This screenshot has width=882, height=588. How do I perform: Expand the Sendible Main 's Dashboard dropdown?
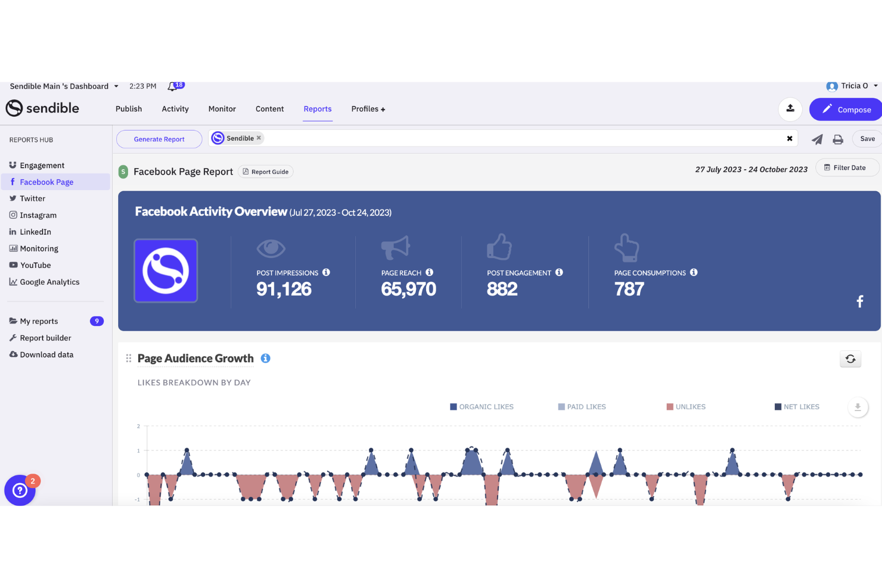pyautogui.click(x=117, y=86)
